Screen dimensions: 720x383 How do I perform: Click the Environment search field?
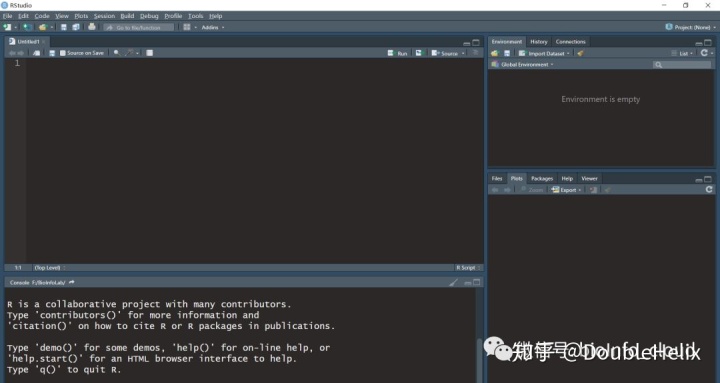(x=682, y=65)
